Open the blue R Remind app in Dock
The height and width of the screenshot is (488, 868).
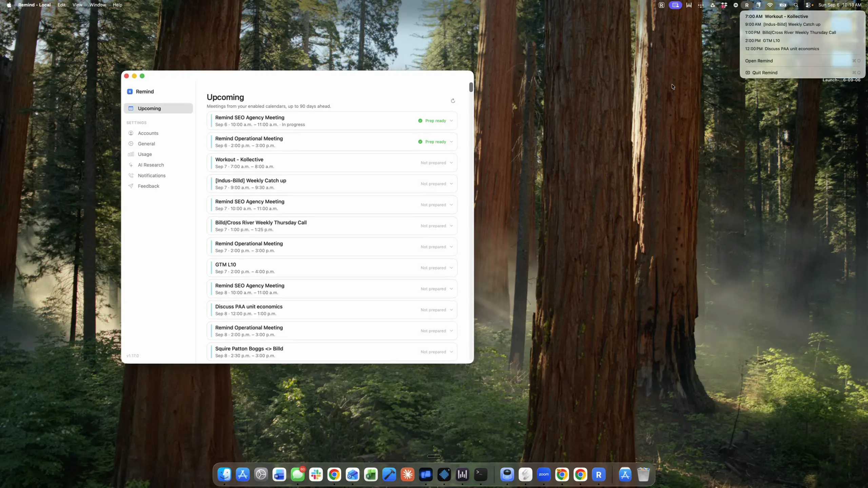coord(599,474)
